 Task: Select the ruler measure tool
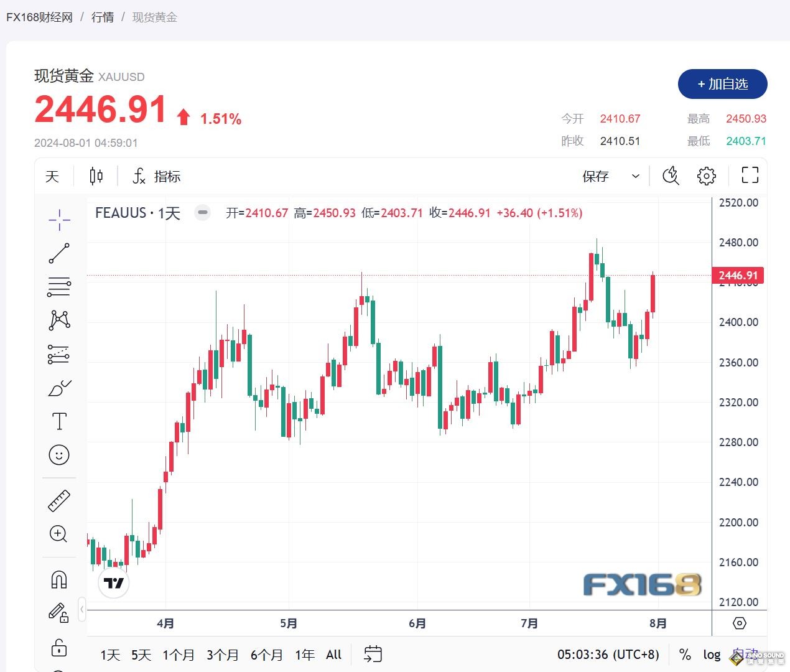click(59, 501)
